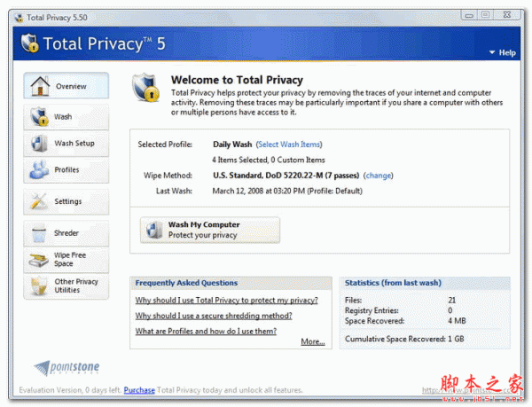This screenshot has height=407, width=532.
Task: Click the Welcome to Total Privacy heading
Action: click(x=237, y=80)
